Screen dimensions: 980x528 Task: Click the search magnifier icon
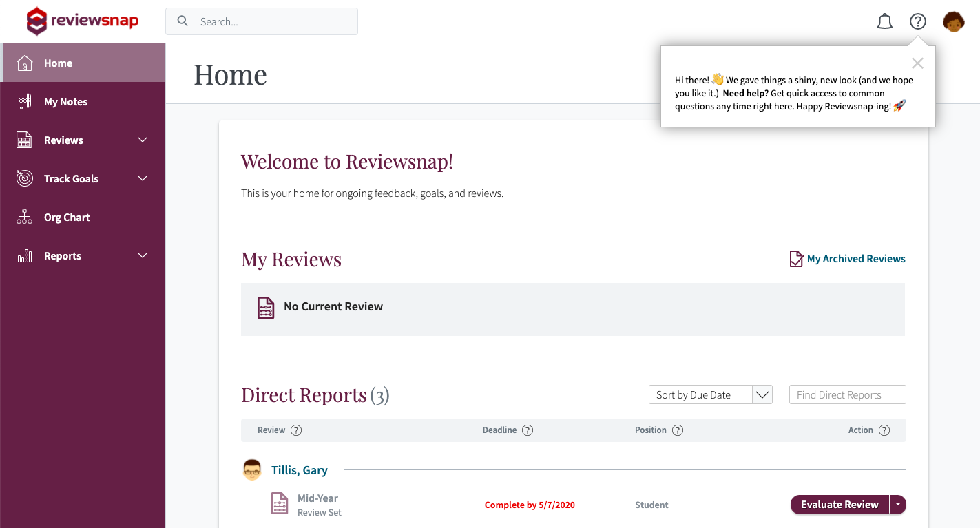(182, 21)
